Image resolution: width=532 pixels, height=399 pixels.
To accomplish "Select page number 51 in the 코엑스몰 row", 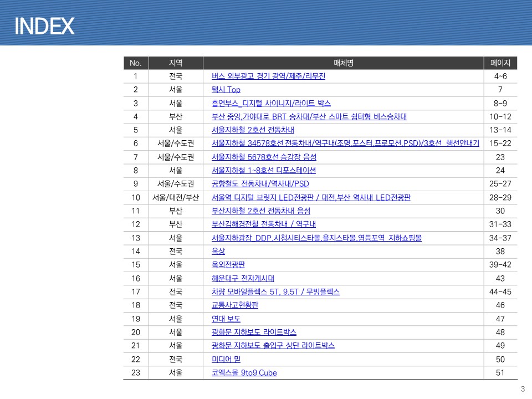I will 500,373.
